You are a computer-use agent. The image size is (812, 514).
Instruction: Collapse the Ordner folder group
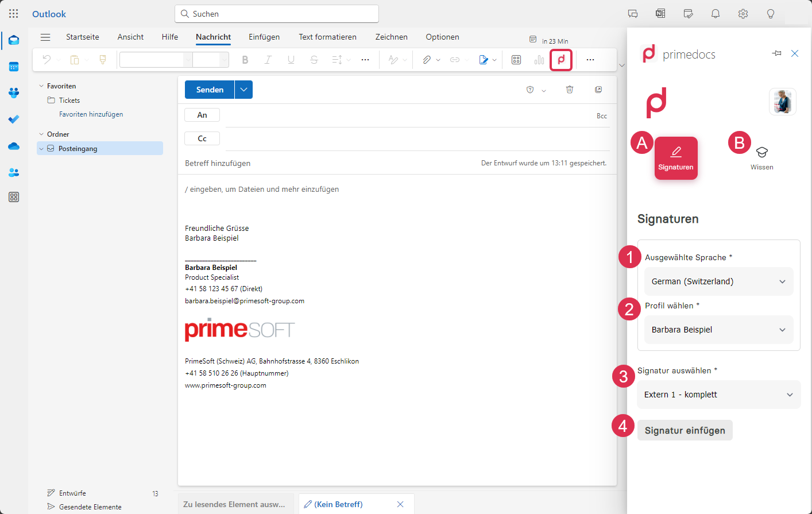click(x=41, y=134)
